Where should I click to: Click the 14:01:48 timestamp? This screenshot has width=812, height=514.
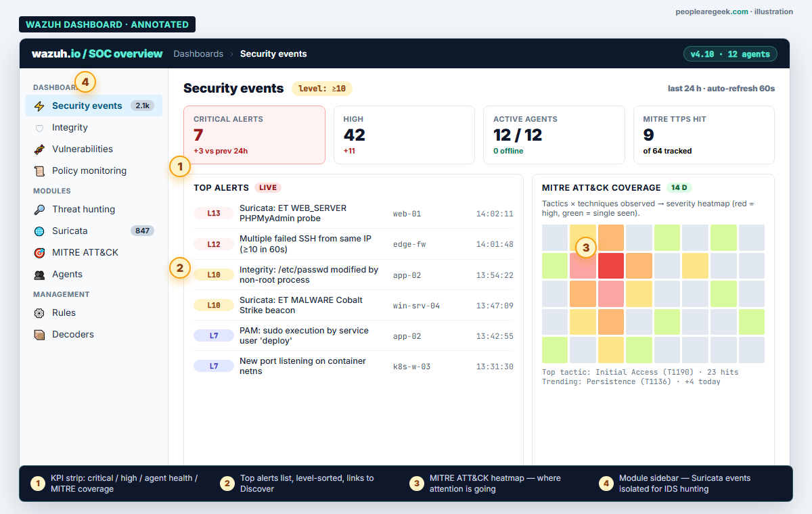[495, 244]
